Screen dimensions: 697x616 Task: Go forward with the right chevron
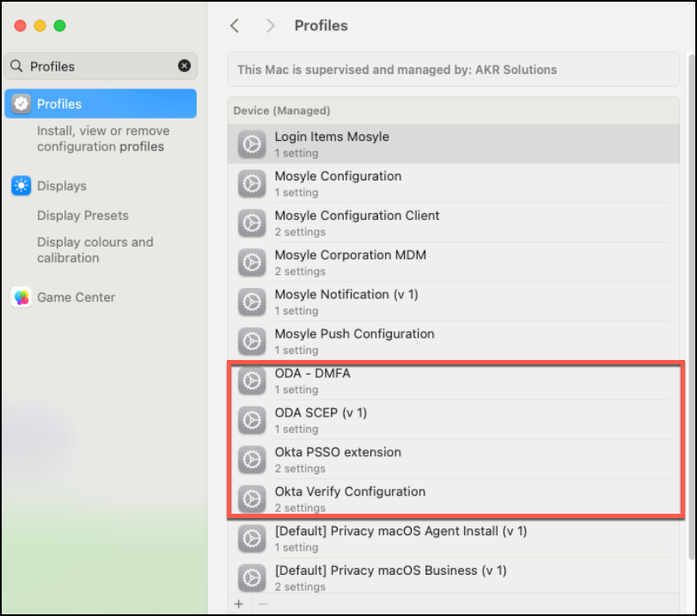tap(270, 26)
